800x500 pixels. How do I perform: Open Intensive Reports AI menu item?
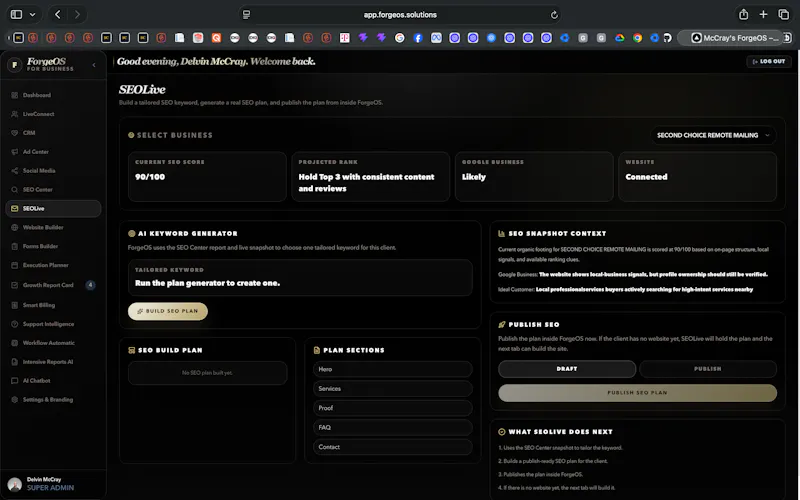(53, 361)
